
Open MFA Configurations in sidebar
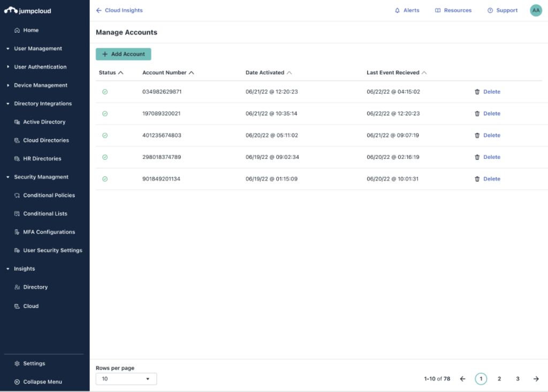point(49,232)
